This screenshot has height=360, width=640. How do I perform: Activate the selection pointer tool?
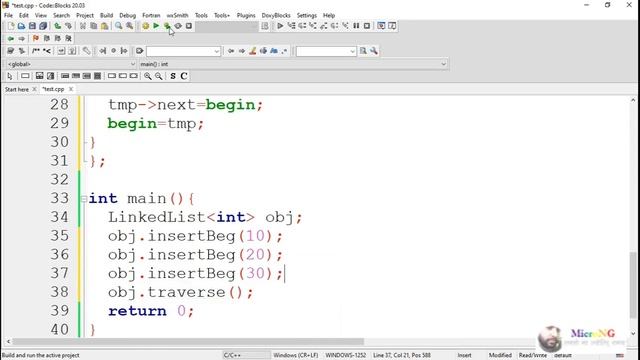coord(10,76)
